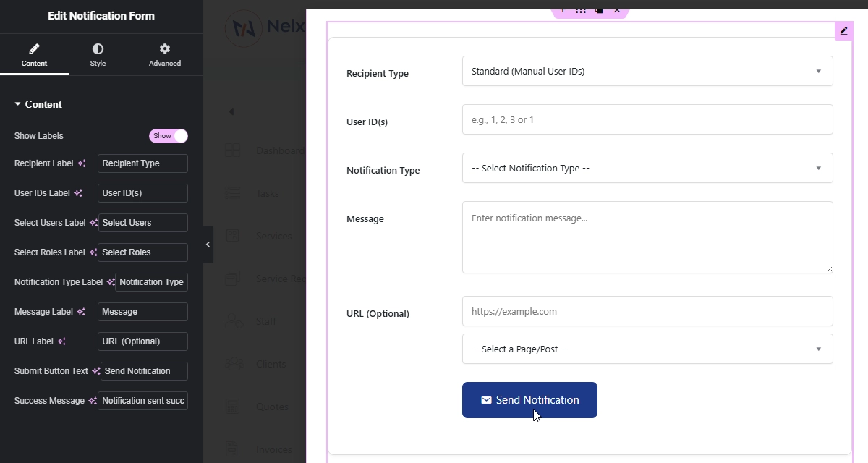The height and width of the screenshot is (463, 868).
Task: Switch to the Style tab
Action: point(98,55)
